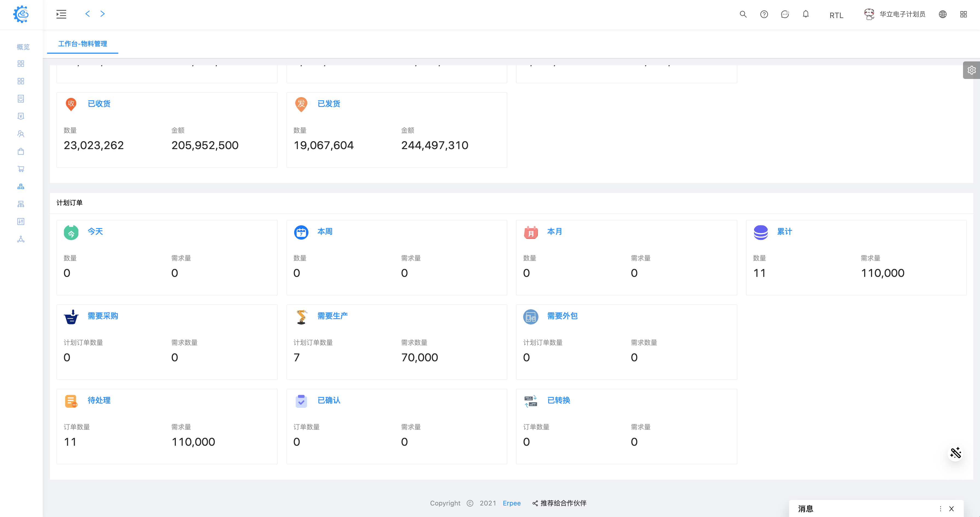Click the shopping cart sidebar icon
The height and width of the screenshot is (517, 980).
[x=21, y=169]
